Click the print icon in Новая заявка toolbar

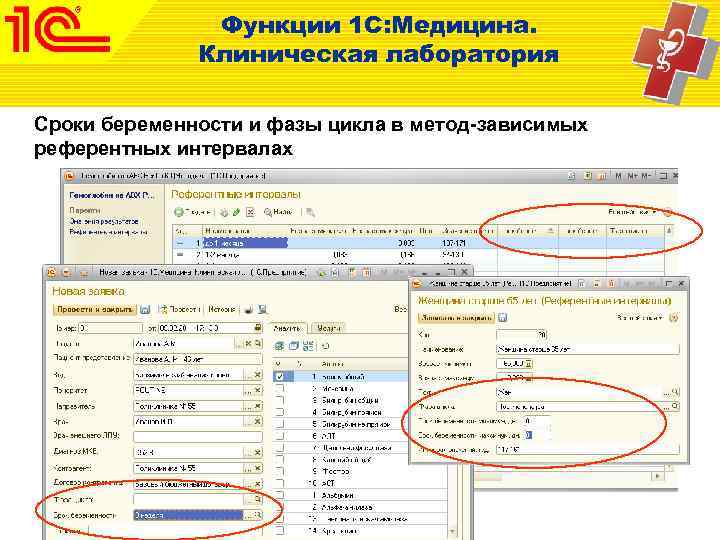pyautogui.click(x=248, y=310)
